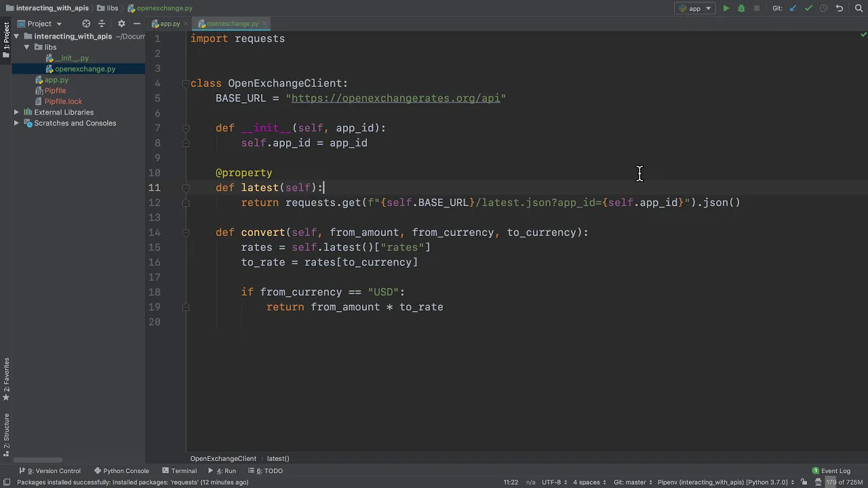Click the Locate/Scroll-from-source target icon in Project panel
The height and width of the screenshot is (488, 868).
click(x=86, y=24)
